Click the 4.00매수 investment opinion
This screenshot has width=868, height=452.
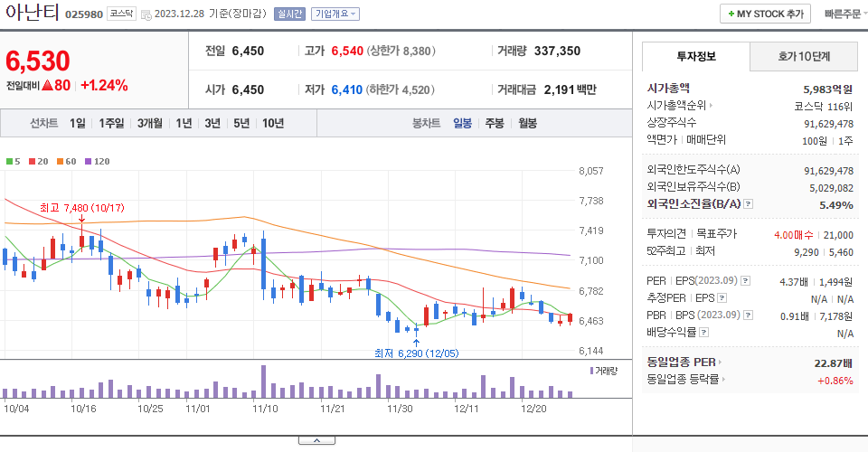[793, 235]
